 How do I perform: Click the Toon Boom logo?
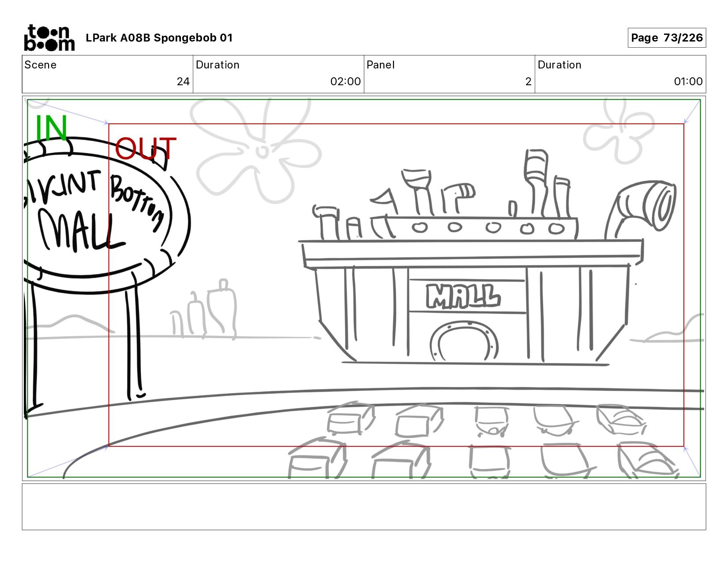pos(49,38)
